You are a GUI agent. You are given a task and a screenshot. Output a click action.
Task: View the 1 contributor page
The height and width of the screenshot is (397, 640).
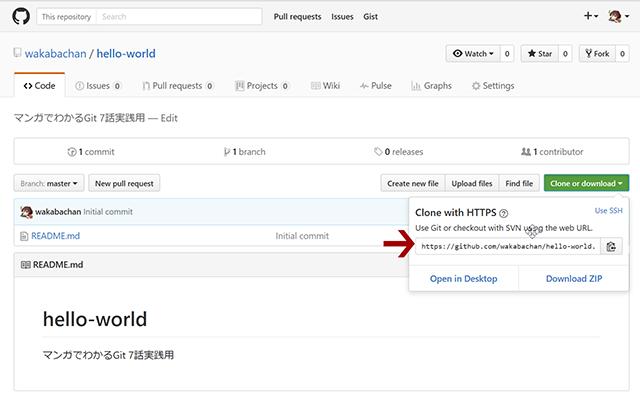point(552,152)
